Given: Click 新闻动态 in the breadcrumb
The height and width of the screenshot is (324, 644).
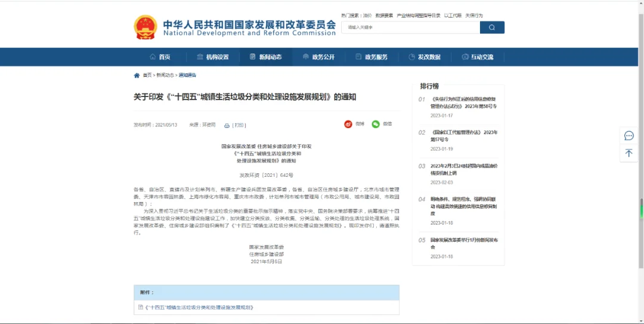Looking at the screenshot, I should [x=165, y=76].
